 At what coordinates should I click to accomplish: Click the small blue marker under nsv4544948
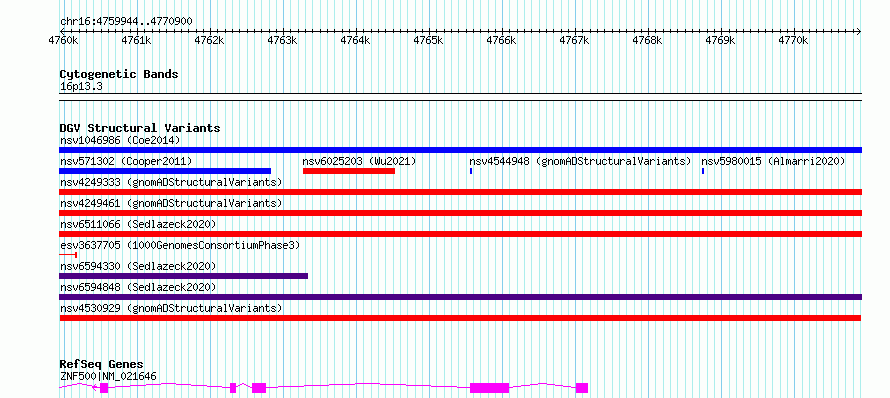[471, 171]
